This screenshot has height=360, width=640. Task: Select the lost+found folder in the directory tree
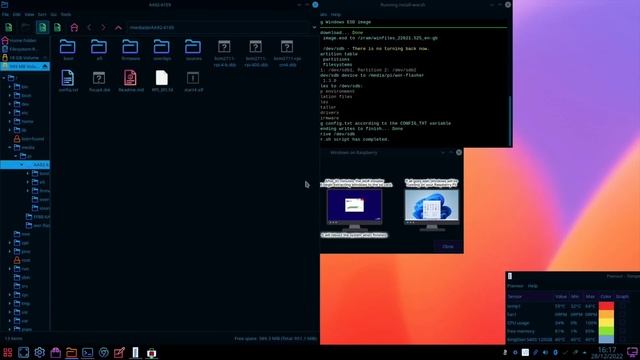(29, 139)
